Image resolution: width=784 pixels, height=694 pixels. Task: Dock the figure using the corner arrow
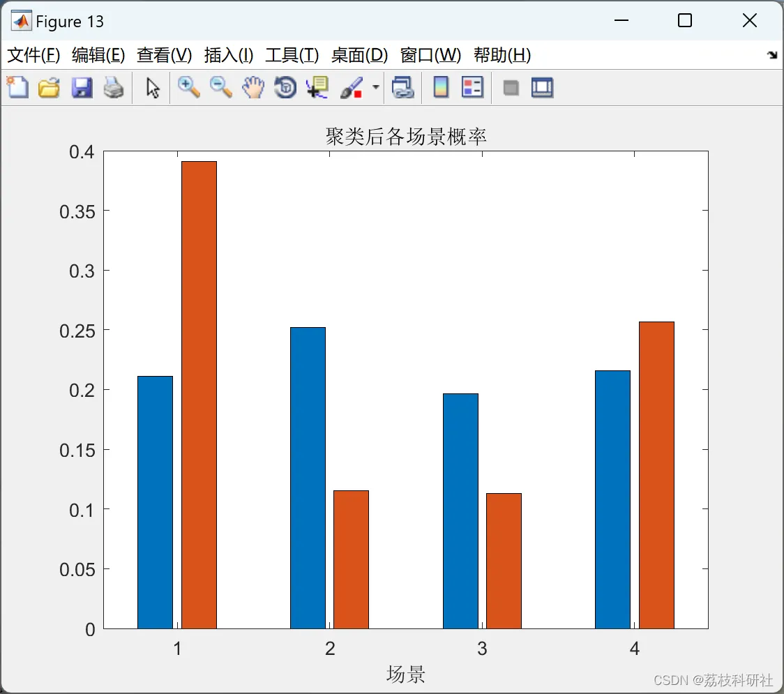(773, 55)
